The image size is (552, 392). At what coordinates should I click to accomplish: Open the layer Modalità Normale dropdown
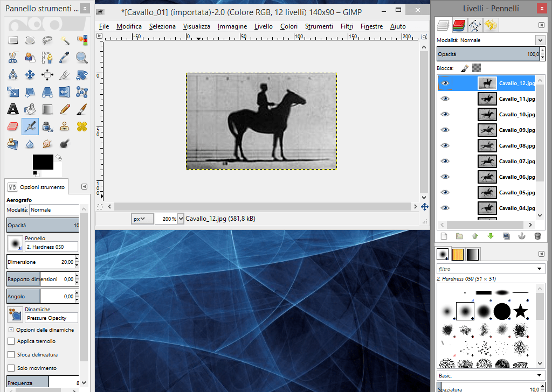pos(540,40)
